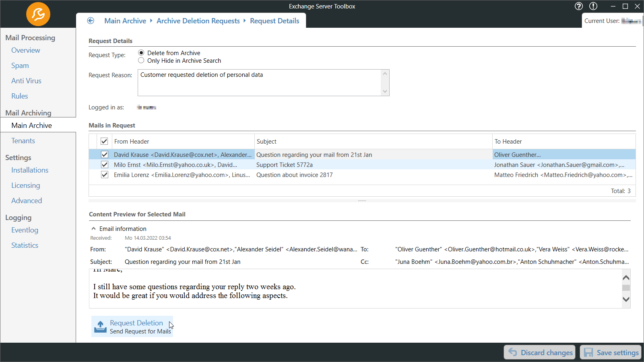Image resolution: width=644 pixels, height=362 pixels.
Task: Uncheck the Emilia Lorenz mail checkbox
Action: tap(105, 175)
